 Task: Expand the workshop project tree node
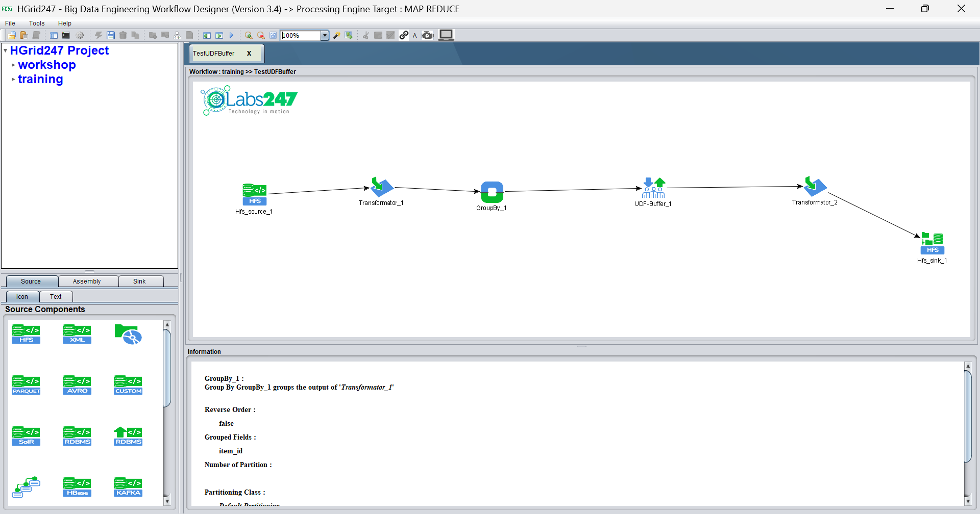coord(13,65)
